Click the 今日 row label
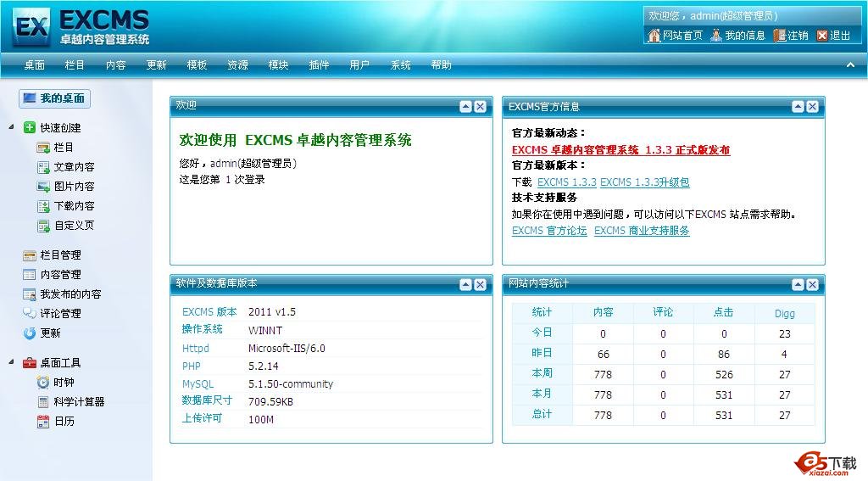Viewport: 868px width, 481px height. pos(542,333)
